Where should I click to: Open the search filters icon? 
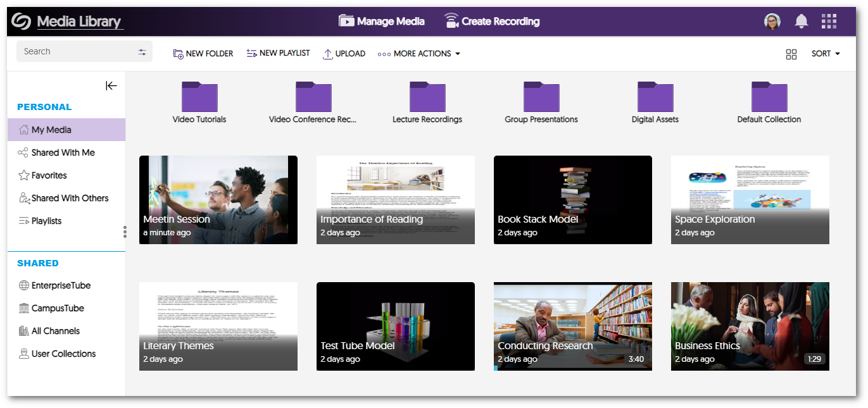tap(142, 51)
